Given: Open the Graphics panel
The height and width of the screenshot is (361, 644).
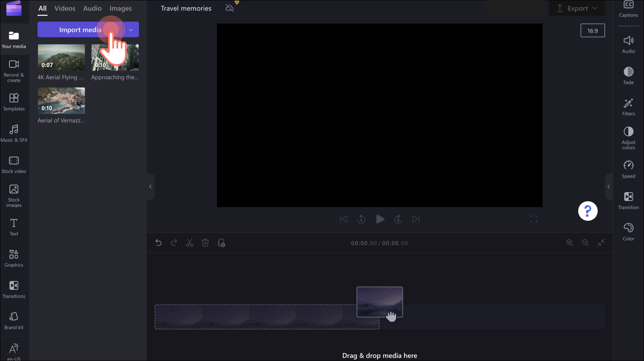Looking at the screenshot, I should [14, 258].
